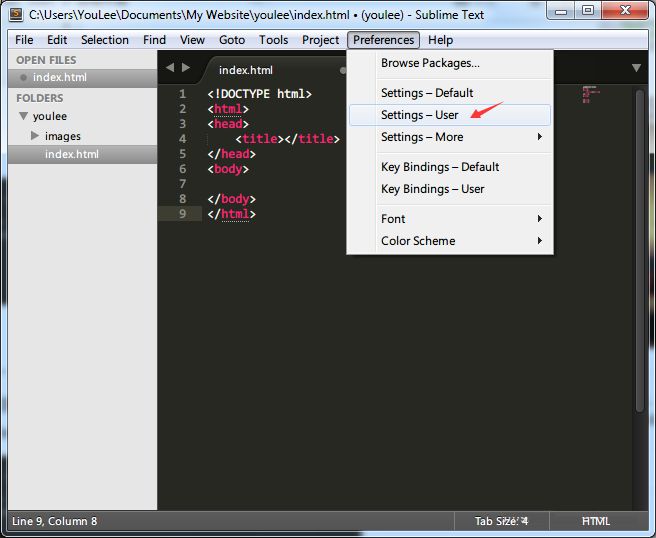Open Browse Packages from Preferences menu

pyautogui.click(x=430, y=63)
